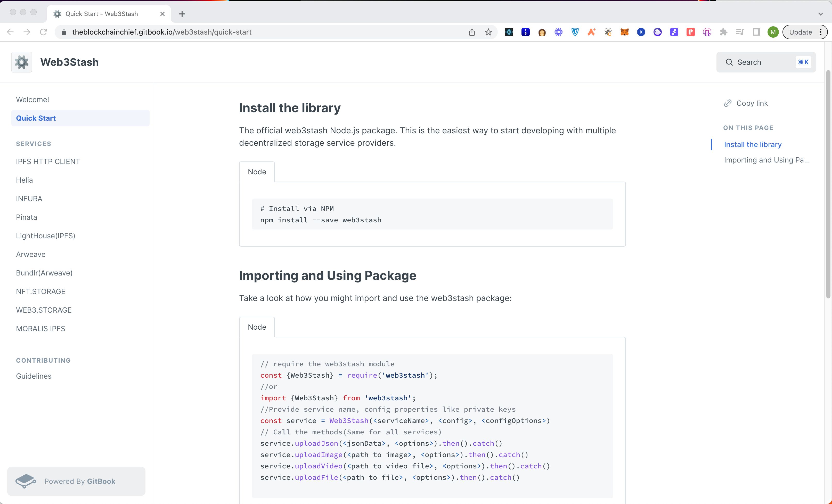Image resolution: width=832 pixels, height=504 pixels.
Task: Open the hedgehog extension icon
Action: tap(542, 32)
